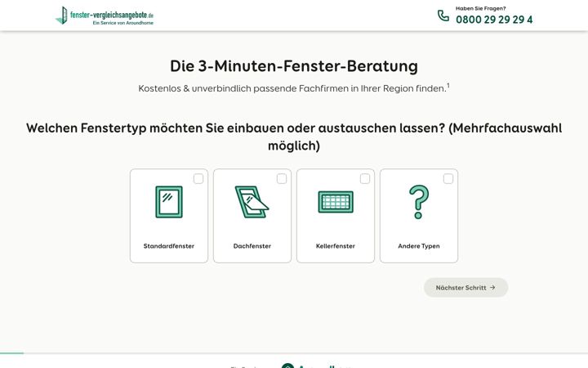The image size is (588, 368).
Task: Click the 'Die 3-Minuten-Fenster-Beratung' heading
Action: [294, 66]
